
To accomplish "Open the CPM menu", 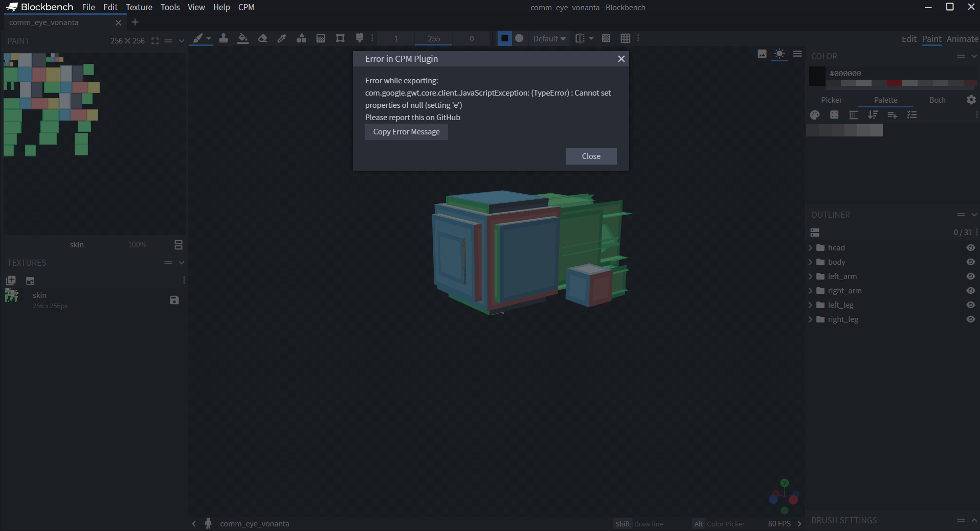I will (x=246, y=7).
